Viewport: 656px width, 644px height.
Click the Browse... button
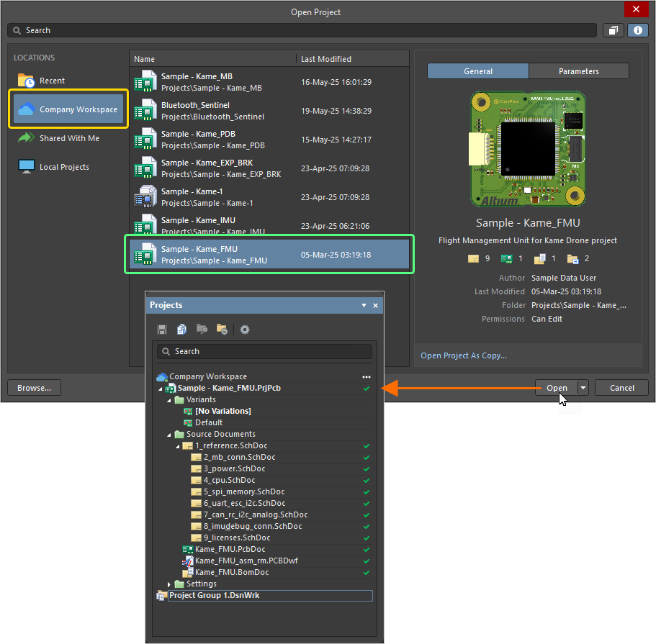click(34, 388)
